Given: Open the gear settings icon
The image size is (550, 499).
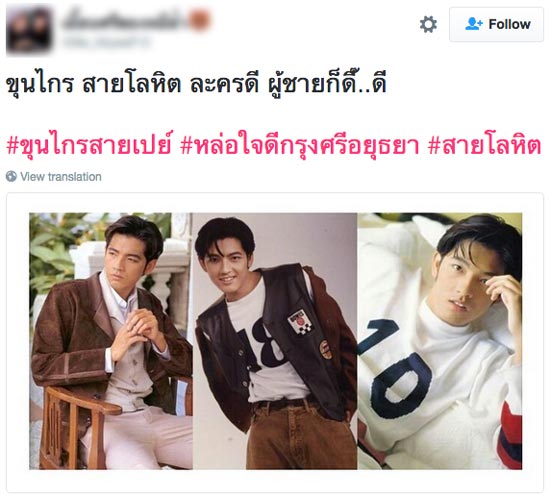Looking at the screenshot, I should point(428,25).
